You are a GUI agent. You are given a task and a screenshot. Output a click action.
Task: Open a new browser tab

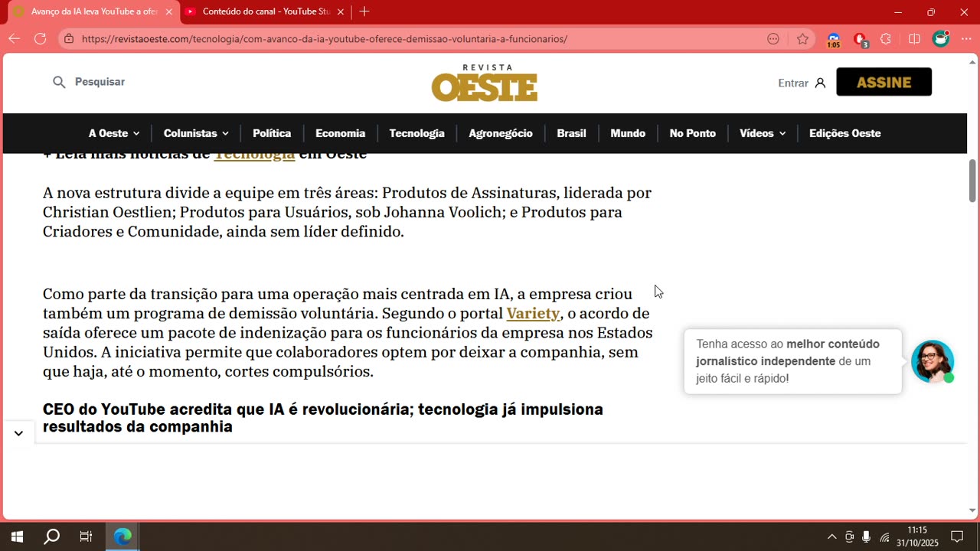click(x=364, y=11)
